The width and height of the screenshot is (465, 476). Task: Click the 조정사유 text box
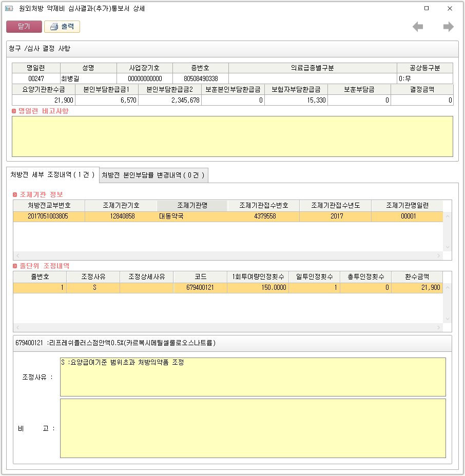pyautogui.click(x=253, y=377)
